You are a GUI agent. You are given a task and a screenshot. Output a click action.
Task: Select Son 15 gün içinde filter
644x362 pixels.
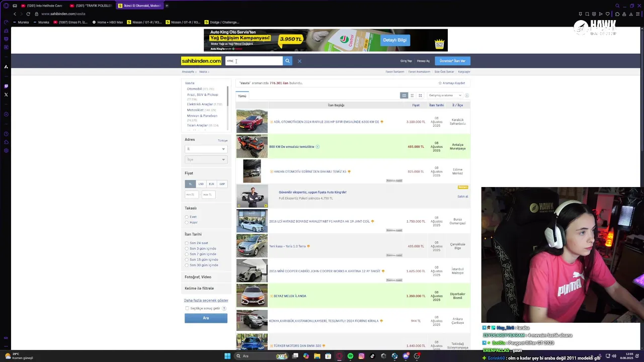pyautogui.click(x=187, y=259)
